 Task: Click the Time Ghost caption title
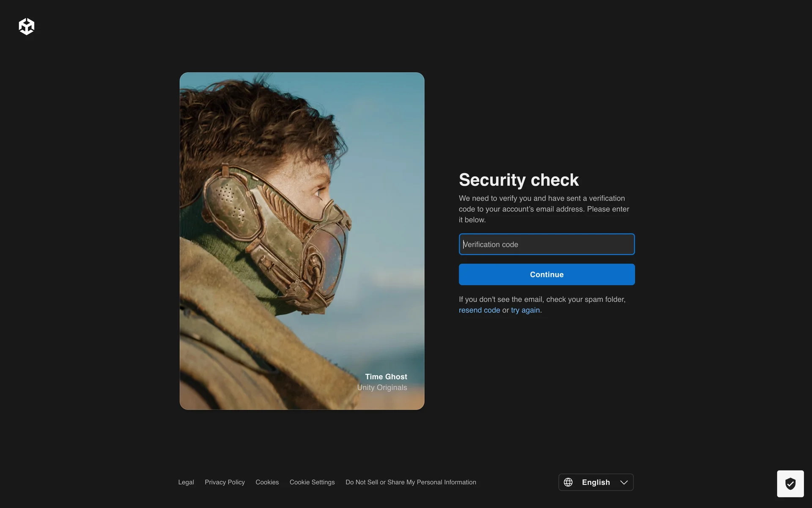coord(386,376)
